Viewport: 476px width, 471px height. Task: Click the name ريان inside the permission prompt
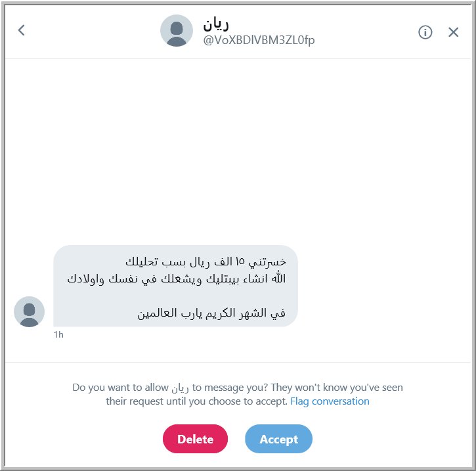(180, 388)
